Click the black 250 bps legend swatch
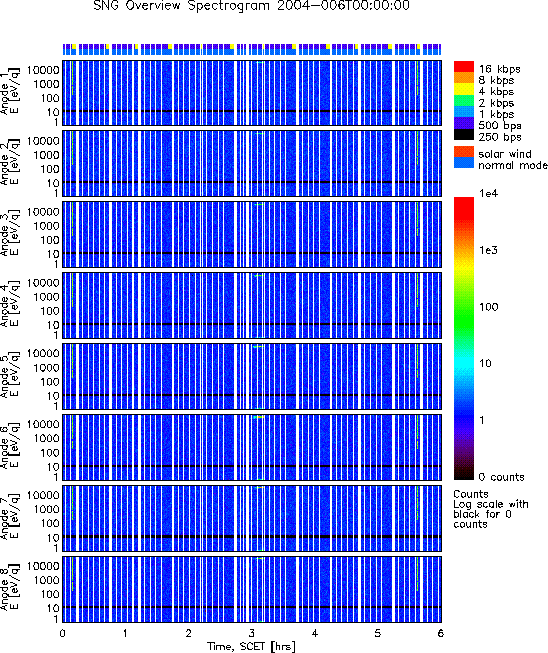The height and width of the screenshot is (653, 548). click(x=463, y=135)
